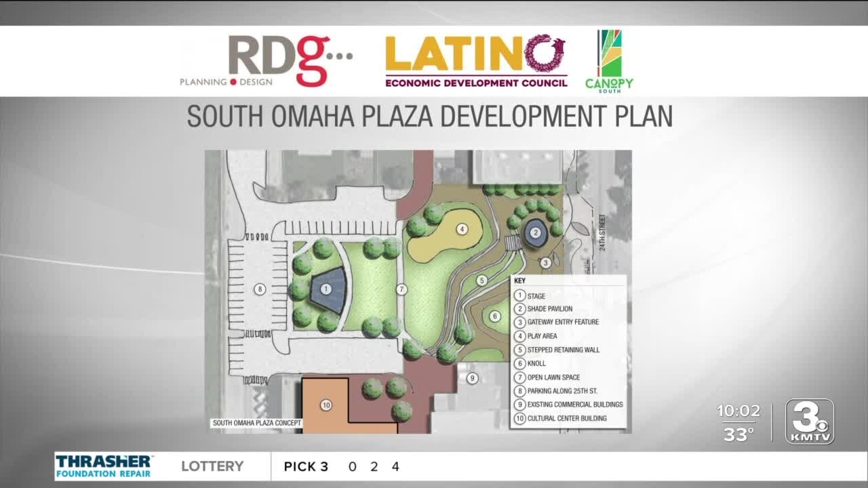Click the RDG Planning Design logo
The width and height of the screenshot is (868, 488).
tap(266, 62)
